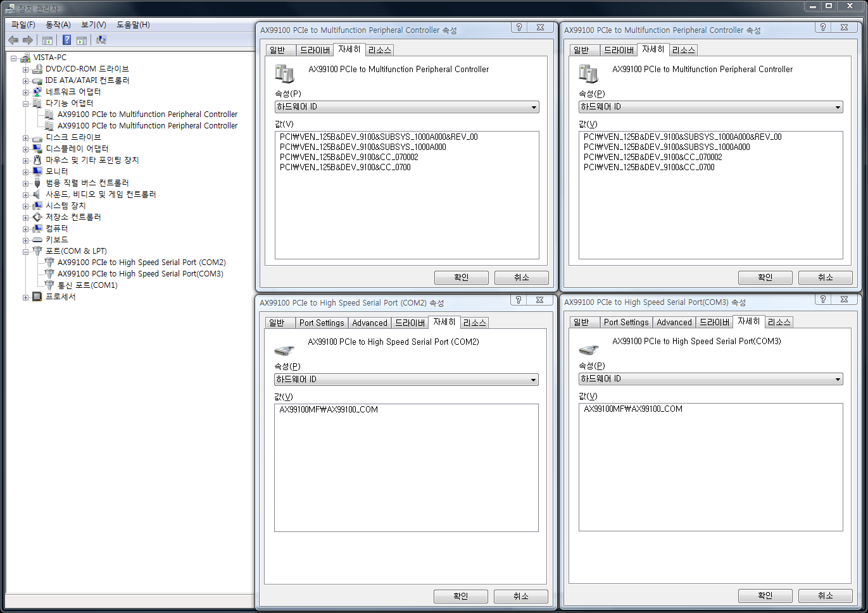This screenshot has height=613, width=868.
Task: Select AX99100MF\AX99100_COM value in COM2 properties
Action: pyautogui.click(x=329, y=410)
